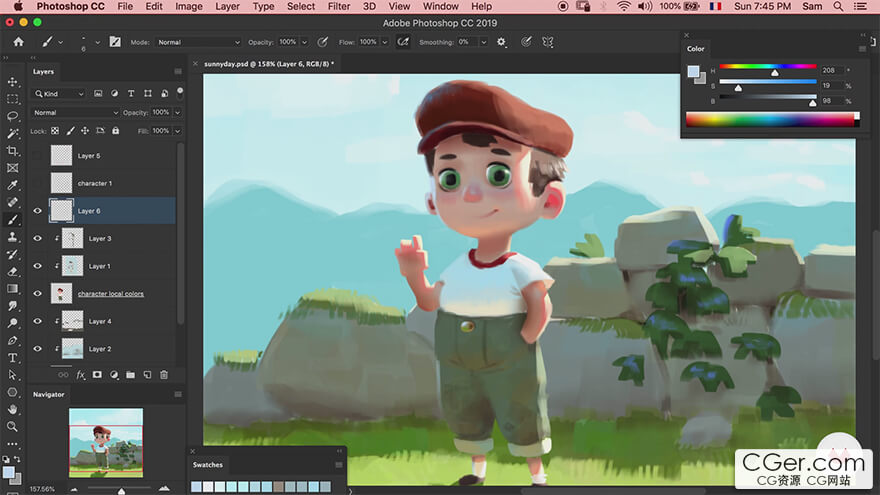Activate the Eyedropper tool
Screen dimensions: 880x495
tap(13, 185)
